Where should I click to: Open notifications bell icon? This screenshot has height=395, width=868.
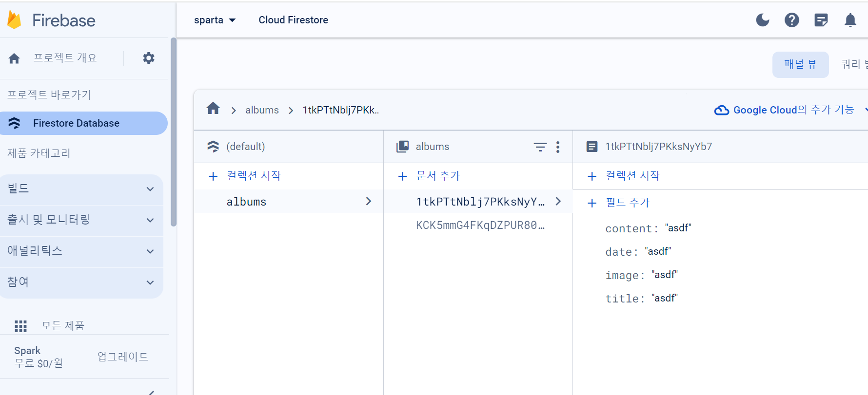[850, 20]
